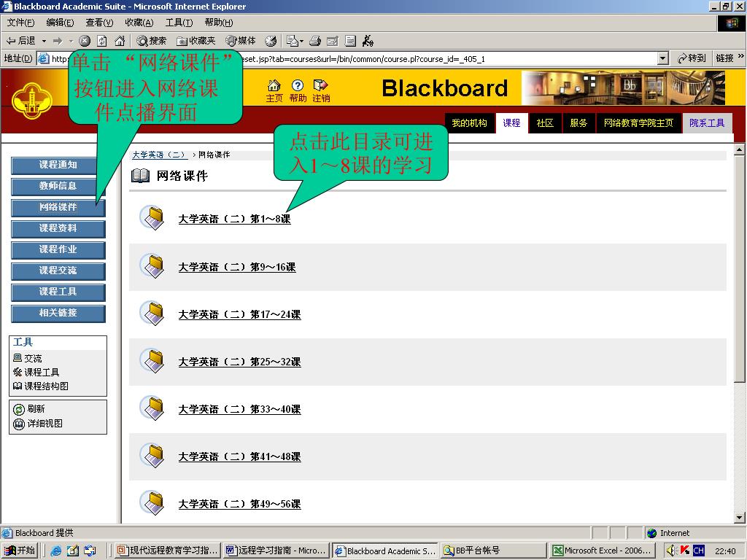Open the 收藏夹 favorites toolbar button
Screen dimensions: 747x560
click(x=196, y=41)
